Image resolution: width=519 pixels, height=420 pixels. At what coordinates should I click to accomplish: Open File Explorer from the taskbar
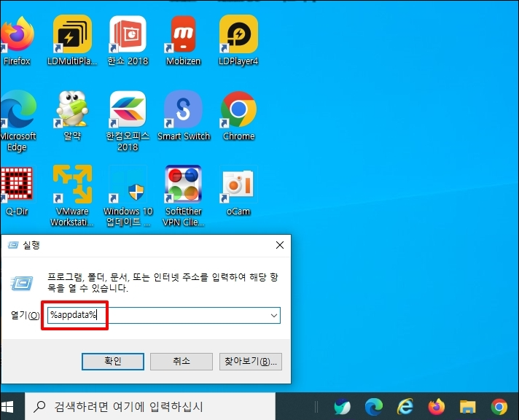pos(468,407)
